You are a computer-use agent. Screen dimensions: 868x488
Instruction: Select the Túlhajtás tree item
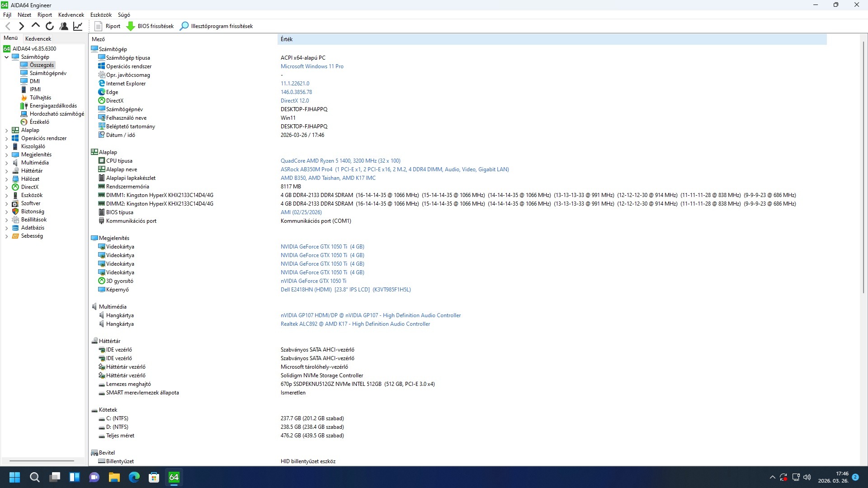point(40,98)
